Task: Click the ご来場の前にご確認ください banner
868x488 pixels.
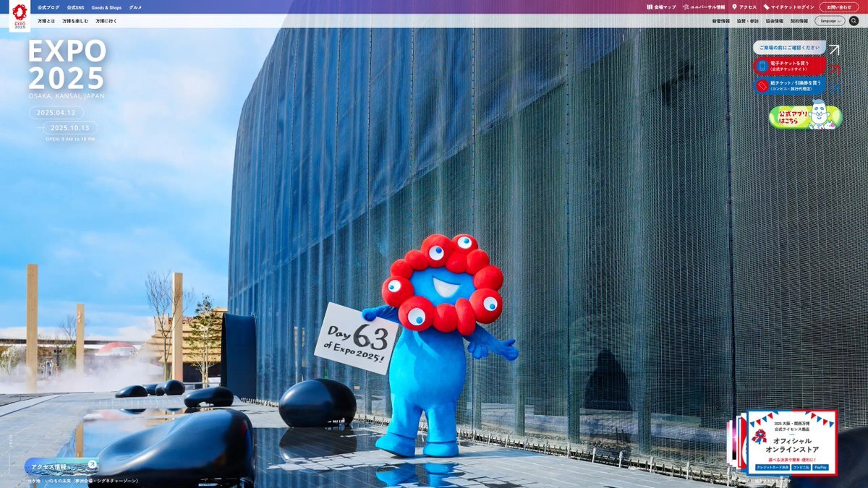Action: [x=789, y=48]
